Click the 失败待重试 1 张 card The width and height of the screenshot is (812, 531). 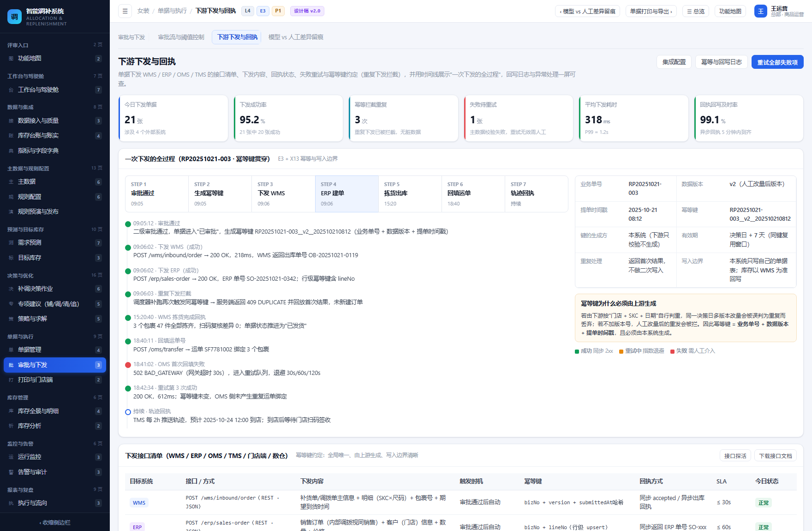(519, 118)
